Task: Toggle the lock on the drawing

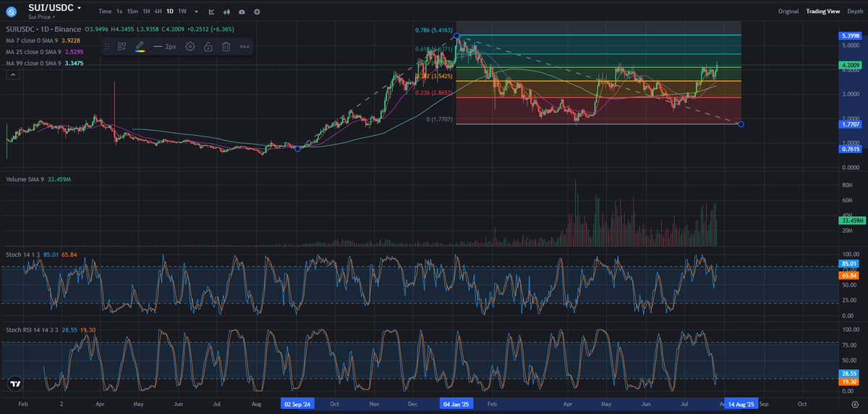Action: pos(208,46)
